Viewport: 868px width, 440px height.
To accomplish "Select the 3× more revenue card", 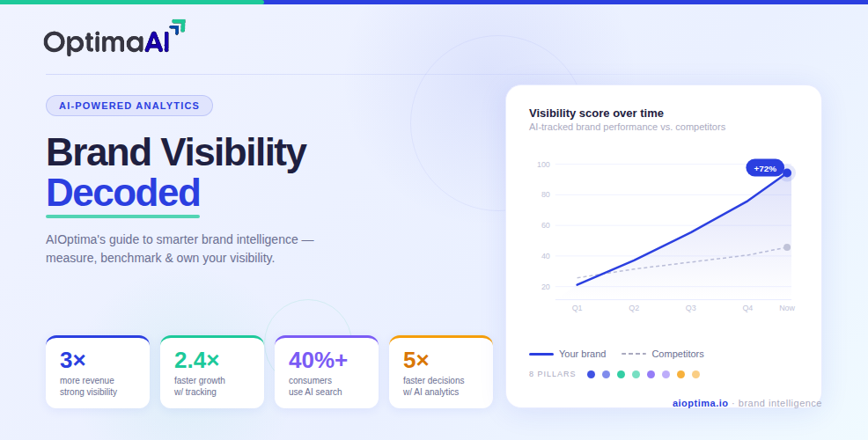I will [98, 372].
